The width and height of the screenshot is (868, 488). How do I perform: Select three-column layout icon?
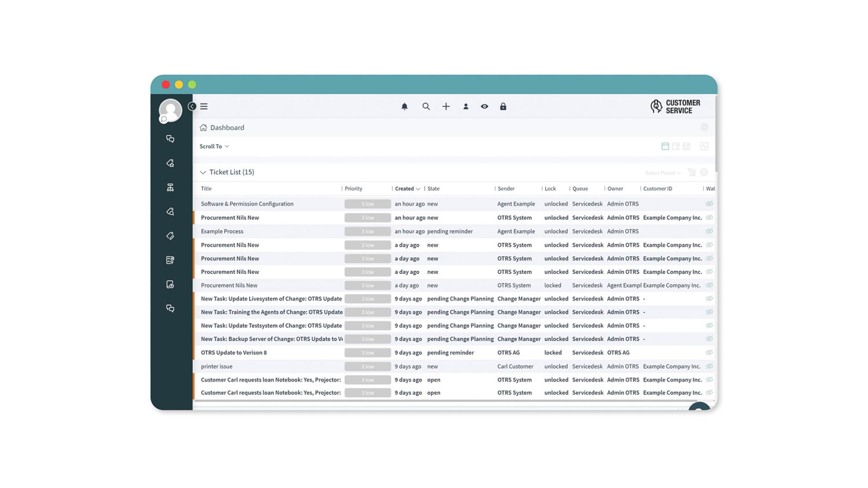point(687,146)
